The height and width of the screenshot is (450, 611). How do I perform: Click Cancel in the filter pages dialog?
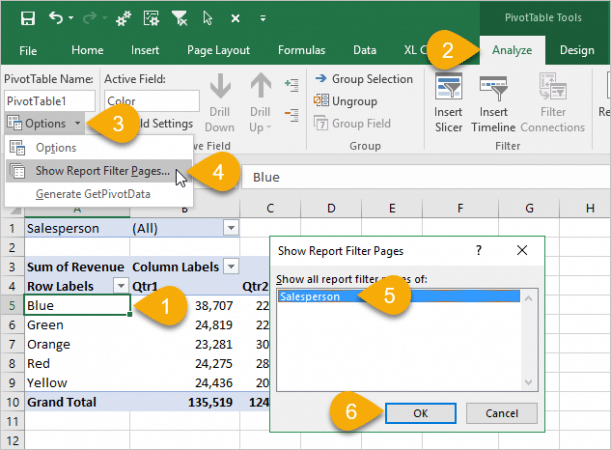click(499, 412)
